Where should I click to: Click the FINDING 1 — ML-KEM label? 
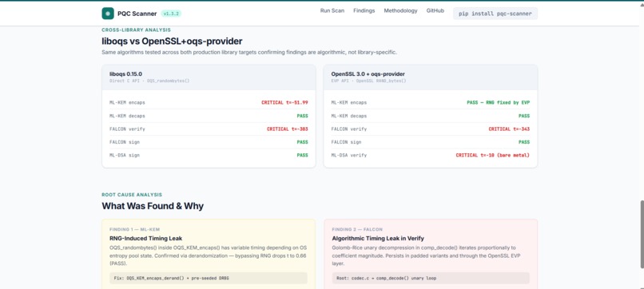(134, 229)
